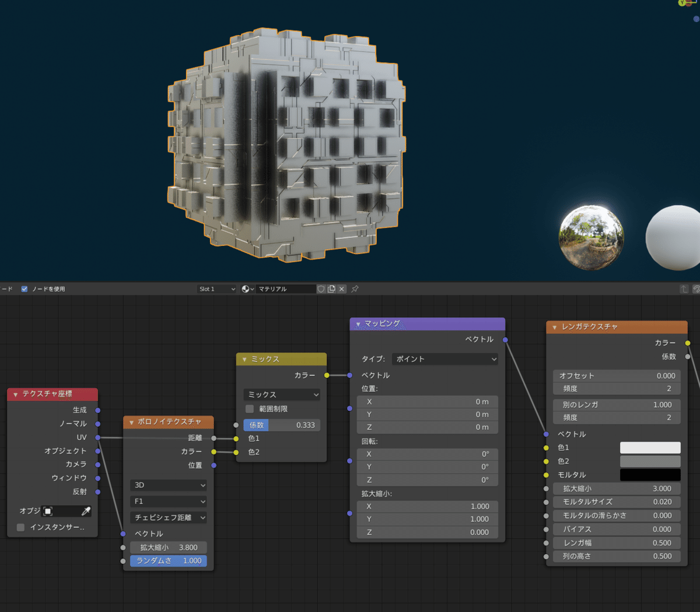The height and width of the screenshot is (612, 700).
Task: Click the HDRI environment preview sphere
Action: tap(591, 238)
